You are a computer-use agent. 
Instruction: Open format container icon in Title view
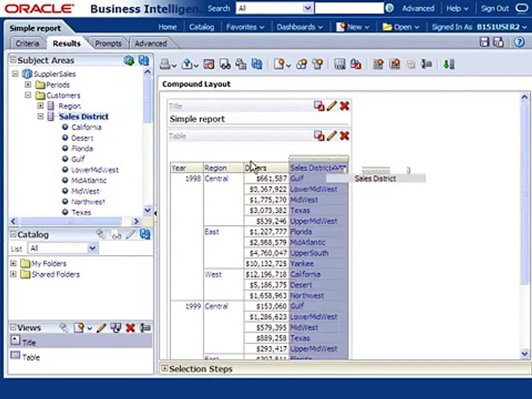tap(319, 106)
